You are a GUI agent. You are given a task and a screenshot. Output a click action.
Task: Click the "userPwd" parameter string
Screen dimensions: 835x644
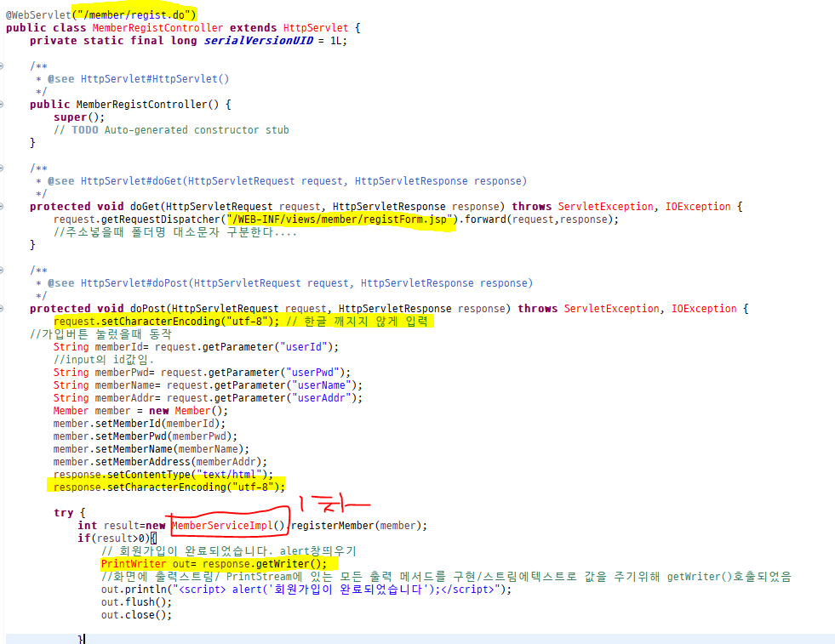pyautogui.click(x=312, y=373)
